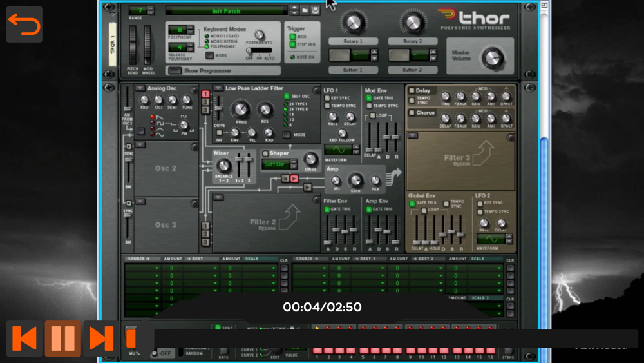Adjust the filter FREQ knob
The width and height of the screenshot is (644, 363).
coord(241,110)
